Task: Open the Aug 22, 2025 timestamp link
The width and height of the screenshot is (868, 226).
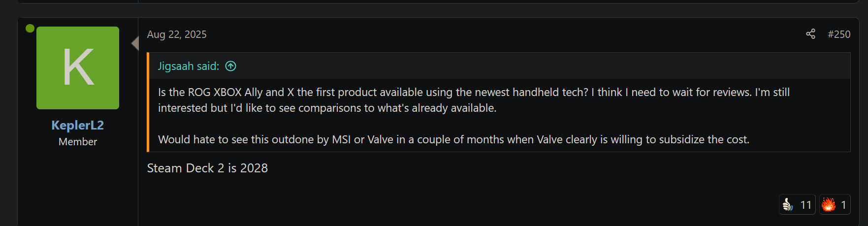Action: [x=177, y=34]
